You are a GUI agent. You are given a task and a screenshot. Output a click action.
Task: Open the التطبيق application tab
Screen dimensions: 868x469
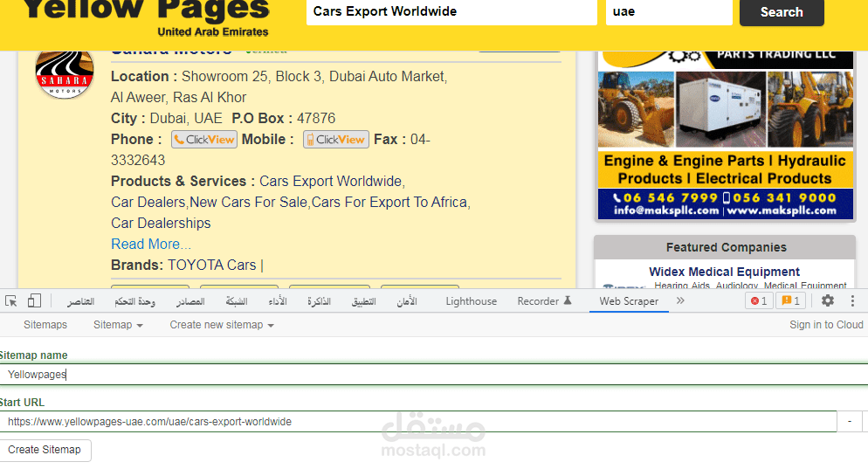363,301
